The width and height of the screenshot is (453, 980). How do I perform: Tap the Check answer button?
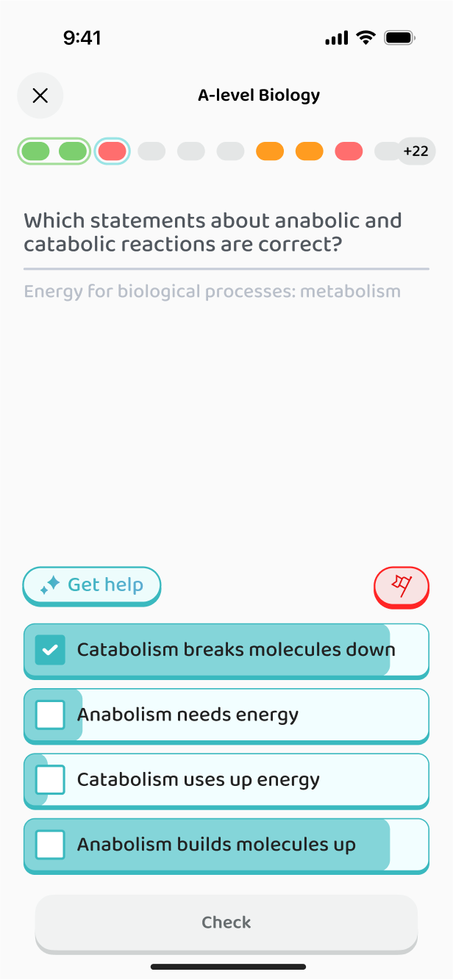[226, 923]
